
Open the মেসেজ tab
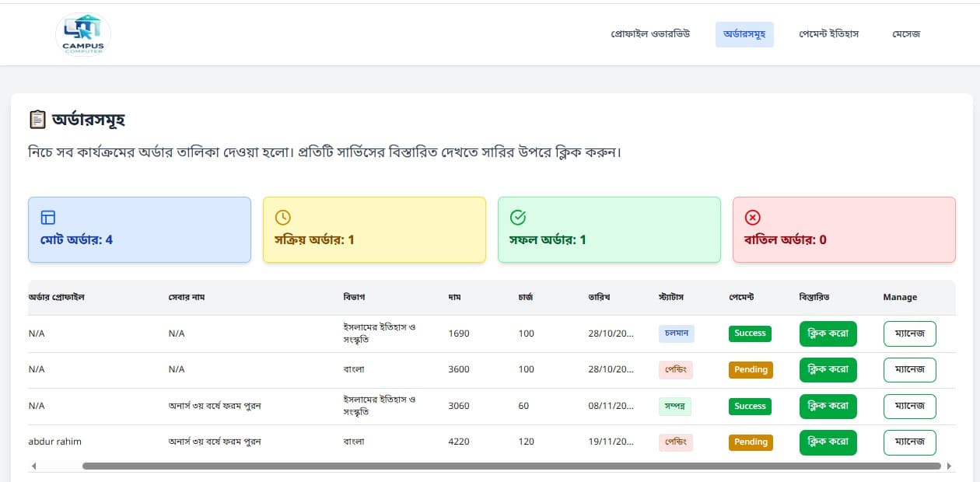pos(906,34)
